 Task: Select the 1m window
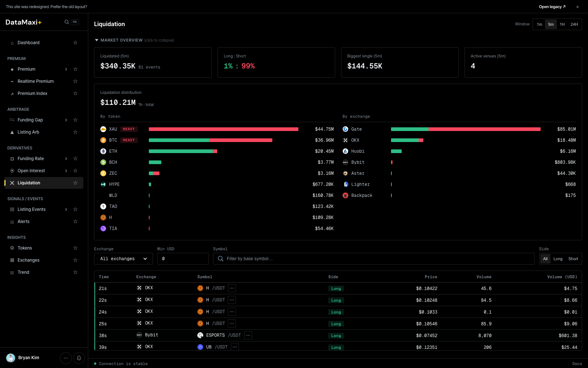pyautogui.click(x=539, y=24)
